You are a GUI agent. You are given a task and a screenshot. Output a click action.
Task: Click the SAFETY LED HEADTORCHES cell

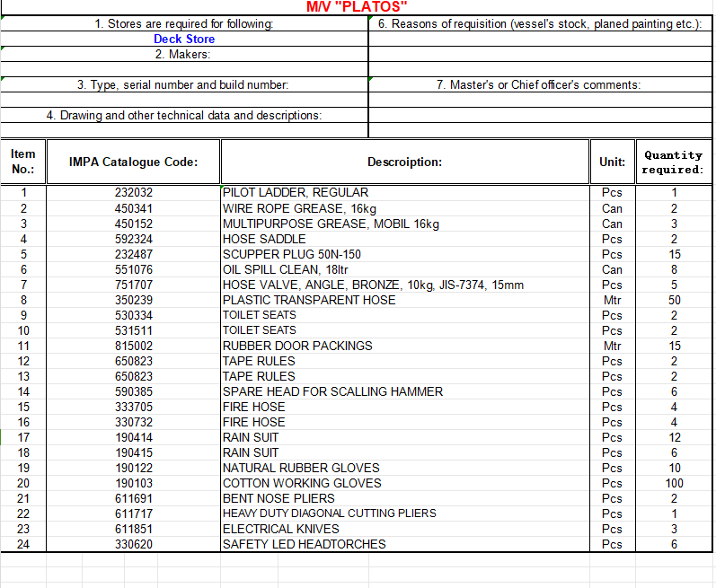coord(304,544)
